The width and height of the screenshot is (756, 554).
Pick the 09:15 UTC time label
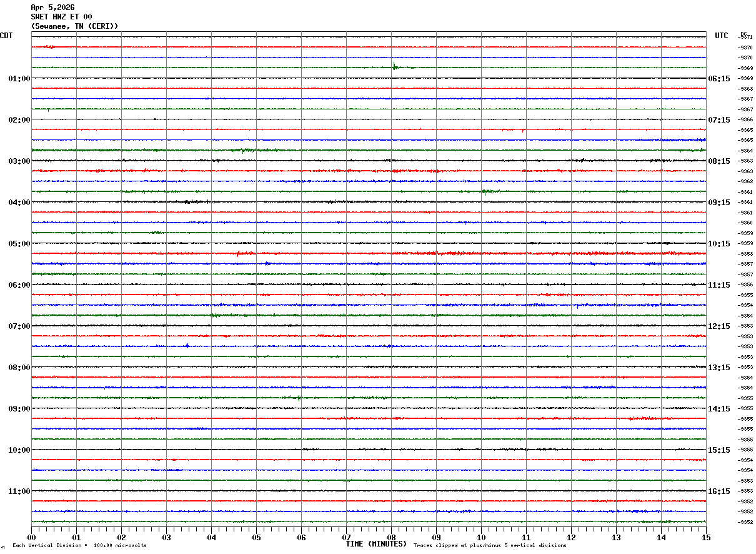pyautogui.click(x=719, y=203)
